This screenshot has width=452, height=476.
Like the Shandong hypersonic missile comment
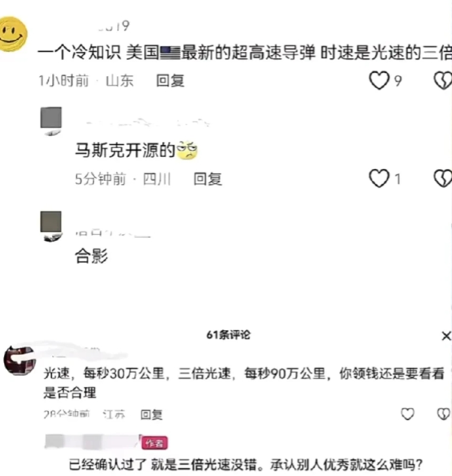point(379,80)
